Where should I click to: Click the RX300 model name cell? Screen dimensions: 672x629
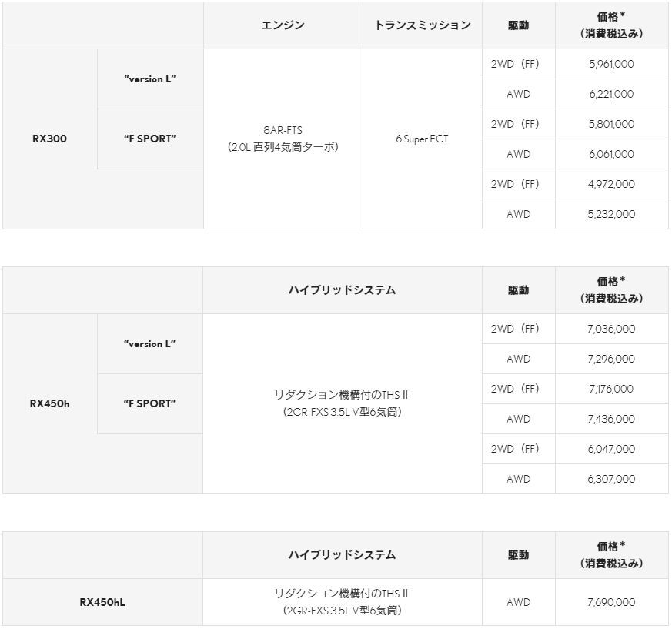pyautogui.click(x=50, y=139)
